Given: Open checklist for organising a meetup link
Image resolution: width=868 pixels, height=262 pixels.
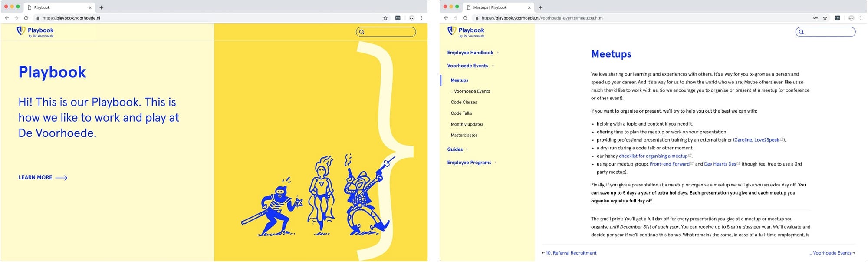Looking at the screenshot, I should point(655,156).
